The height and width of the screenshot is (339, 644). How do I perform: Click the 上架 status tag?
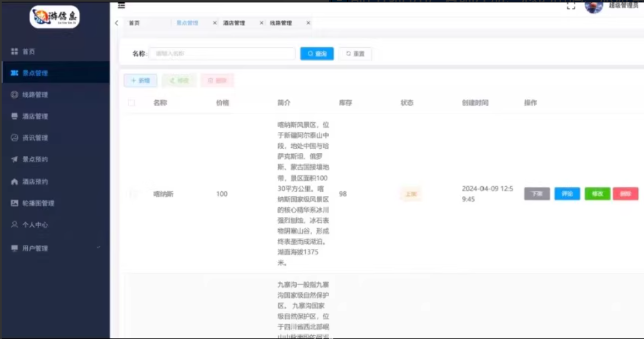pos(411,194)
